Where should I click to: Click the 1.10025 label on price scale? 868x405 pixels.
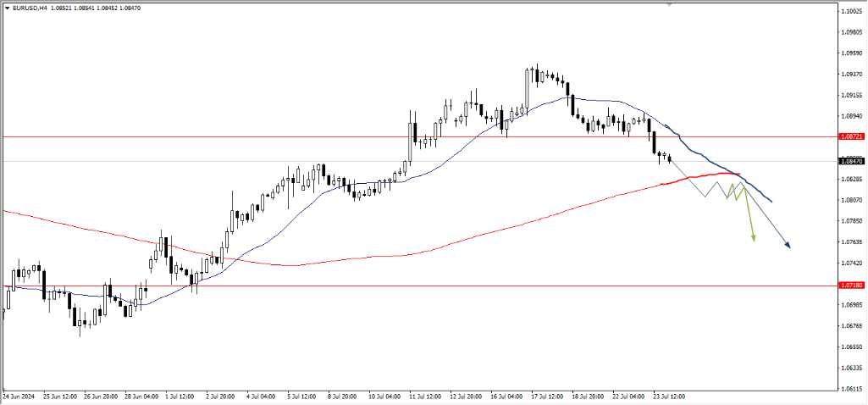point(851,11)
